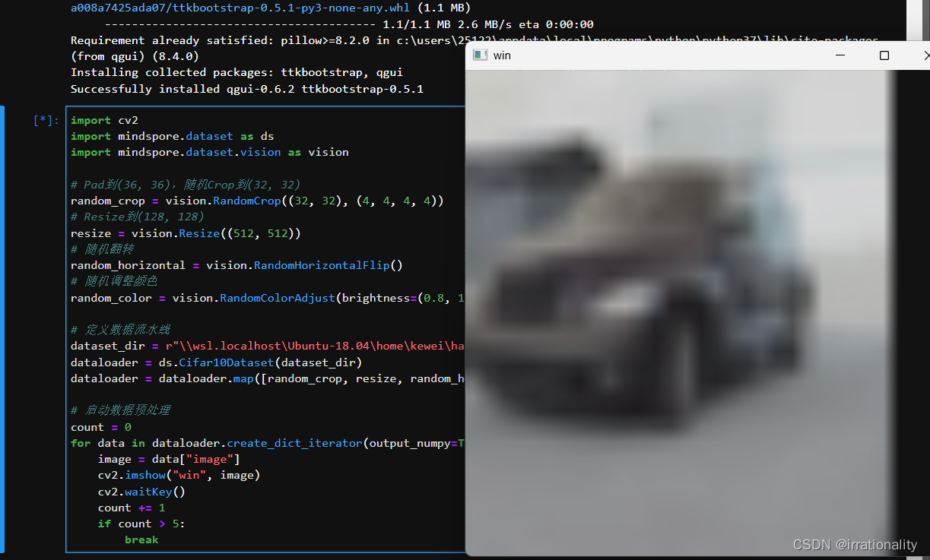The image size is (930, 560).
Task: Click the win window title text
Action: pyautogui.click(x=502, y=55)
